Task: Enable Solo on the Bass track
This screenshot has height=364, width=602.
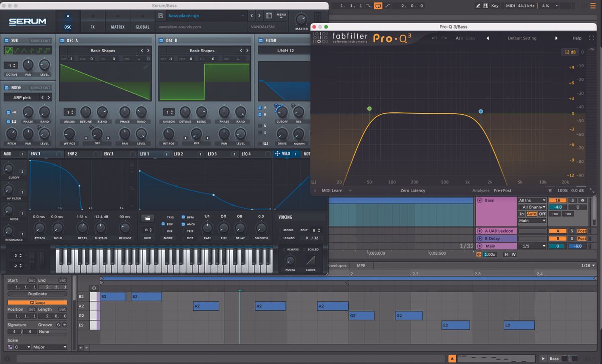Action: tap(572, 200)
